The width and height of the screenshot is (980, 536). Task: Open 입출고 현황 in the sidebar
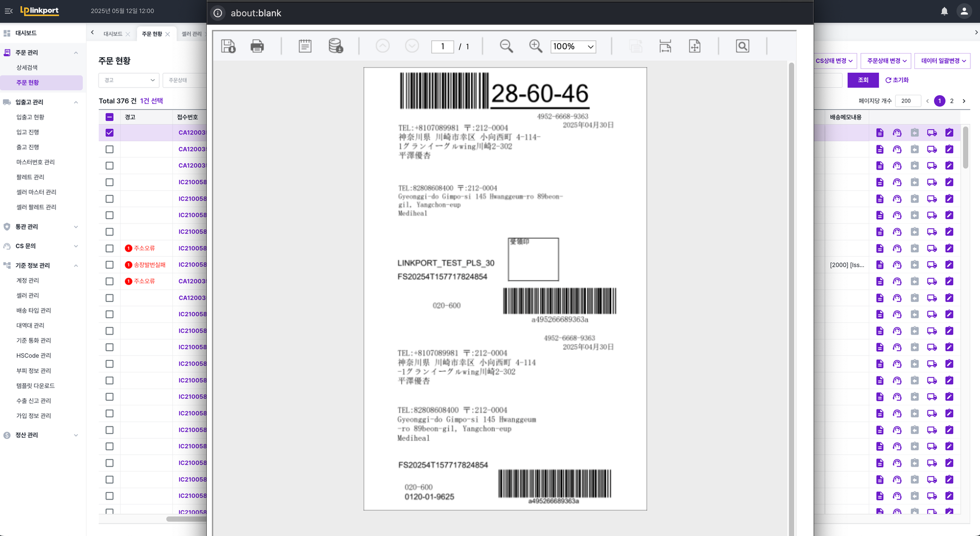30,117
